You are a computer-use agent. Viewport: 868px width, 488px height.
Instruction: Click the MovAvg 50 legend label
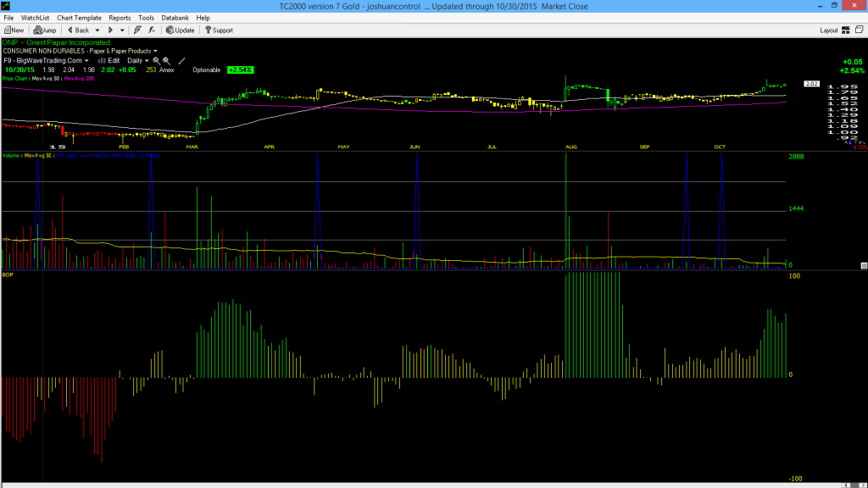click(46, 79)
